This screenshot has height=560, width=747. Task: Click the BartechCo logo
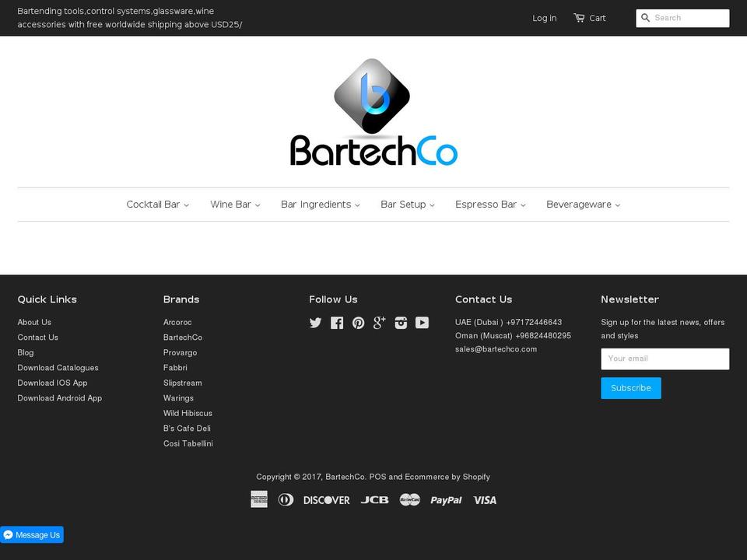(373, 112)
